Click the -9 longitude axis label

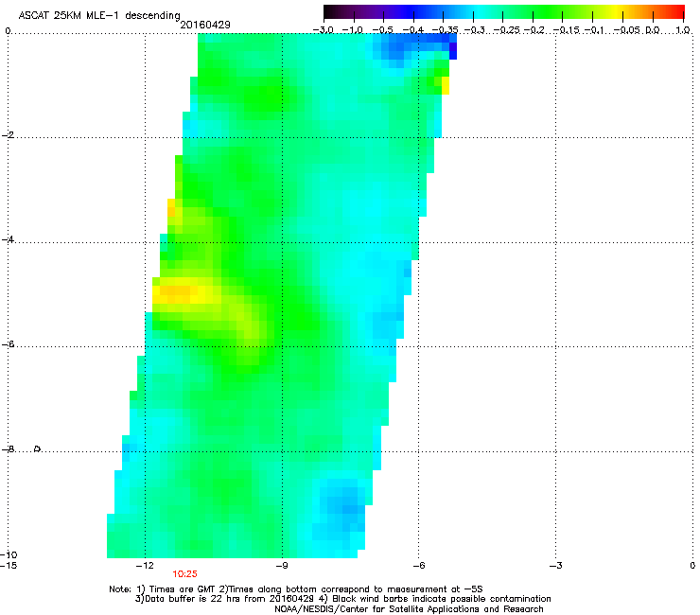click(281, 566)
